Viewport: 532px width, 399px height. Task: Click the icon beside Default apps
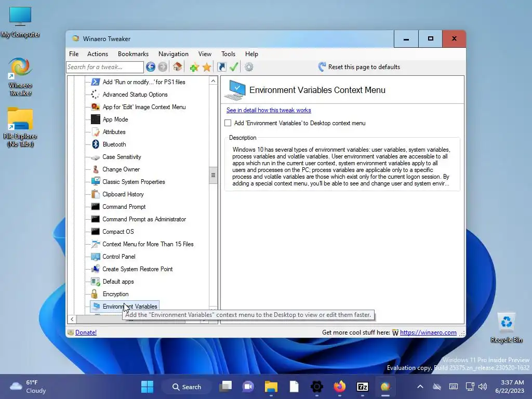96,282
